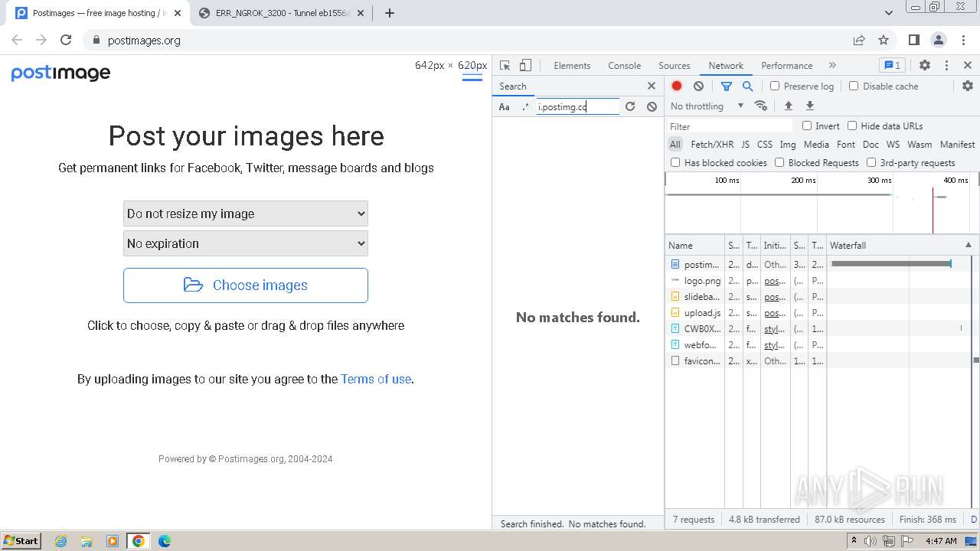Export HAR with the download arrow
The width and height of the screenshot is (980, 551).
click(x=809, y=106)
